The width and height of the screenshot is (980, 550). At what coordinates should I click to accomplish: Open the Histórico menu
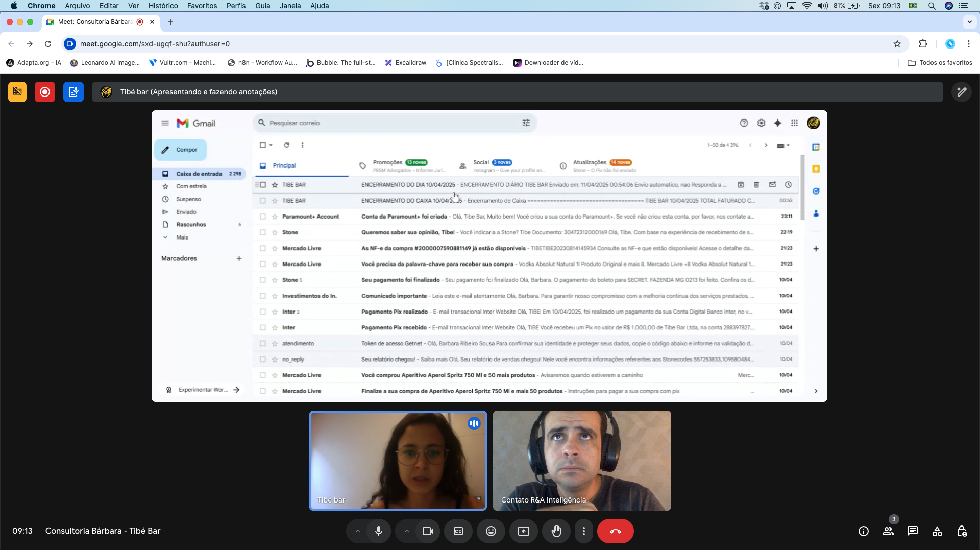(x=163, y=6)
